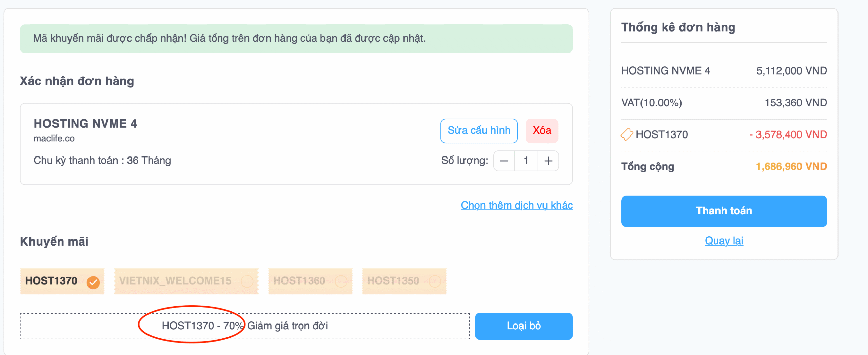Click the quantity field showing 1
Screen dimensions: 868x355
pyautogui.click(x=526, y=161)
